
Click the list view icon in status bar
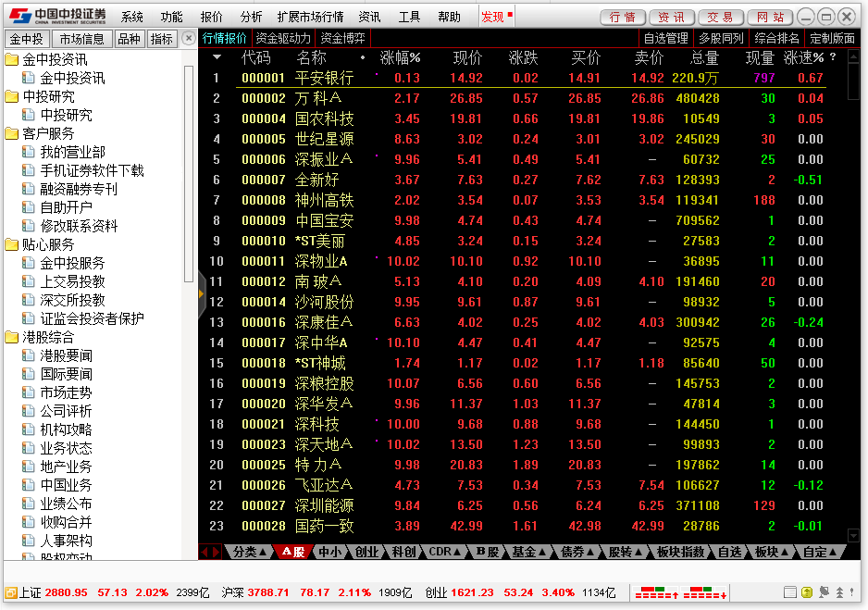coord(789,592)
